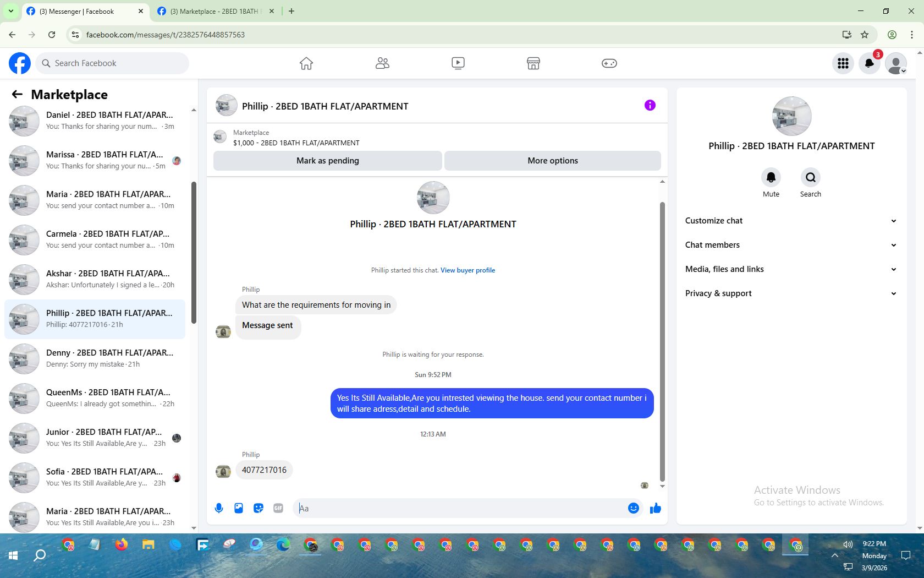
Task: Send a thumbs up like
Action: (656, 508)
